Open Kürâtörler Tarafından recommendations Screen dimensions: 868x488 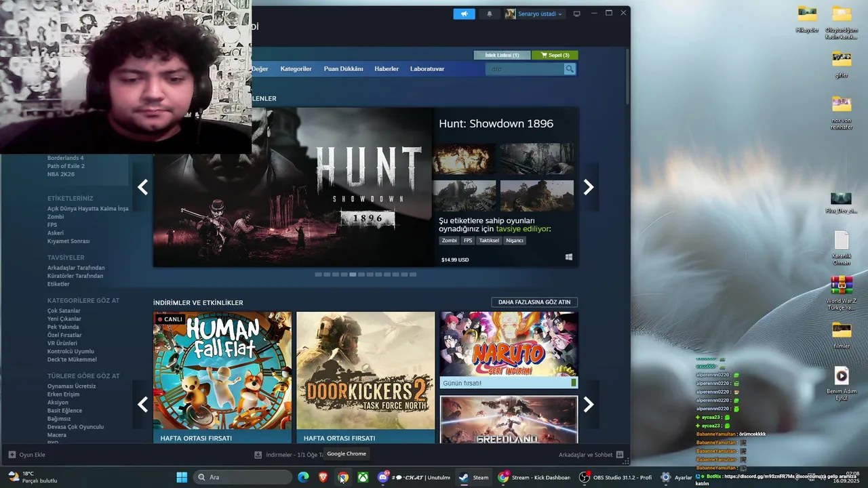(75, 276)
